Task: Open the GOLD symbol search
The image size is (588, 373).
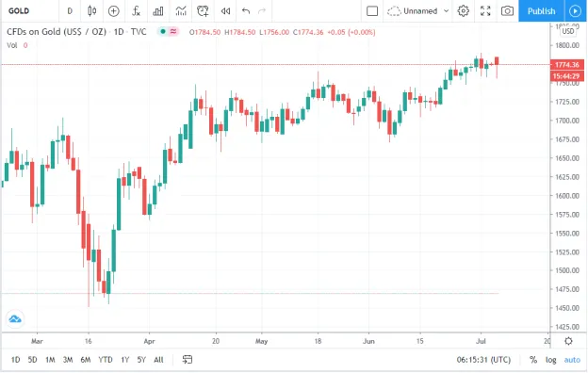Action: point(19,11)
